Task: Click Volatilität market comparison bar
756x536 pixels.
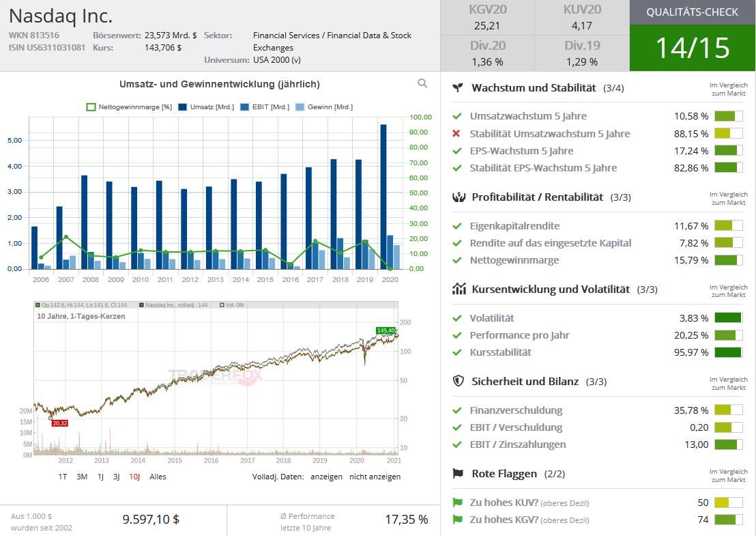Action: 729,318
